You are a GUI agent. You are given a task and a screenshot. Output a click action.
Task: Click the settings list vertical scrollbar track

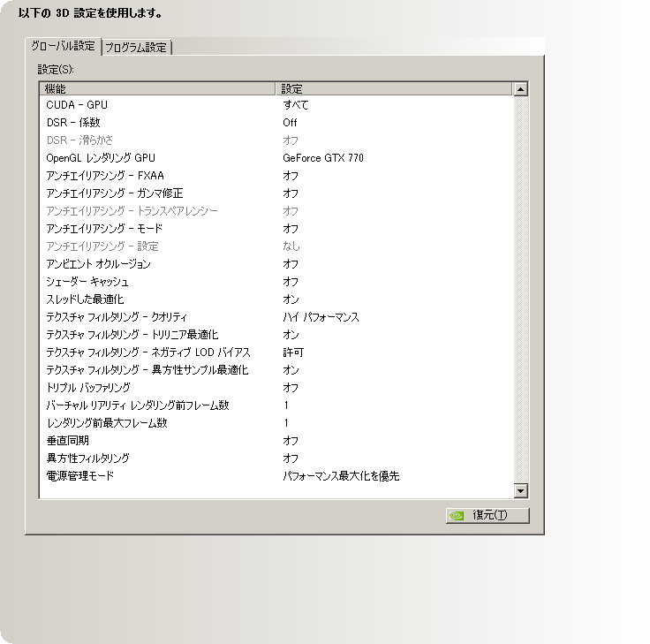click(x=520, y=290)
